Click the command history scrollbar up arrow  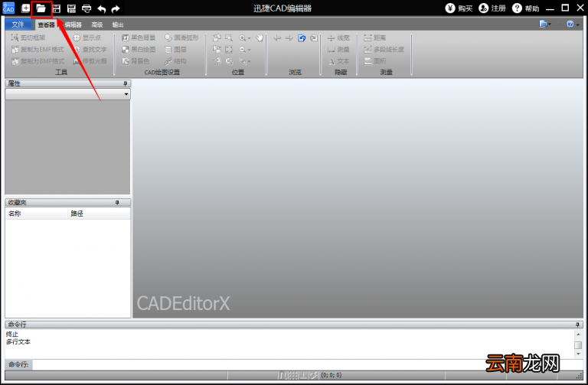point(578,334)
